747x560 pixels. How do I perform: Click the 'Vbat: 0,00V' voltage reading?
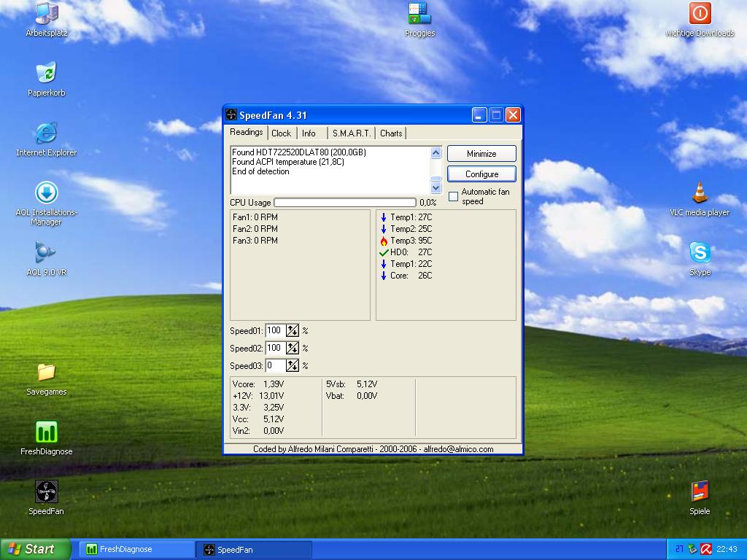(x=352, y=396)
